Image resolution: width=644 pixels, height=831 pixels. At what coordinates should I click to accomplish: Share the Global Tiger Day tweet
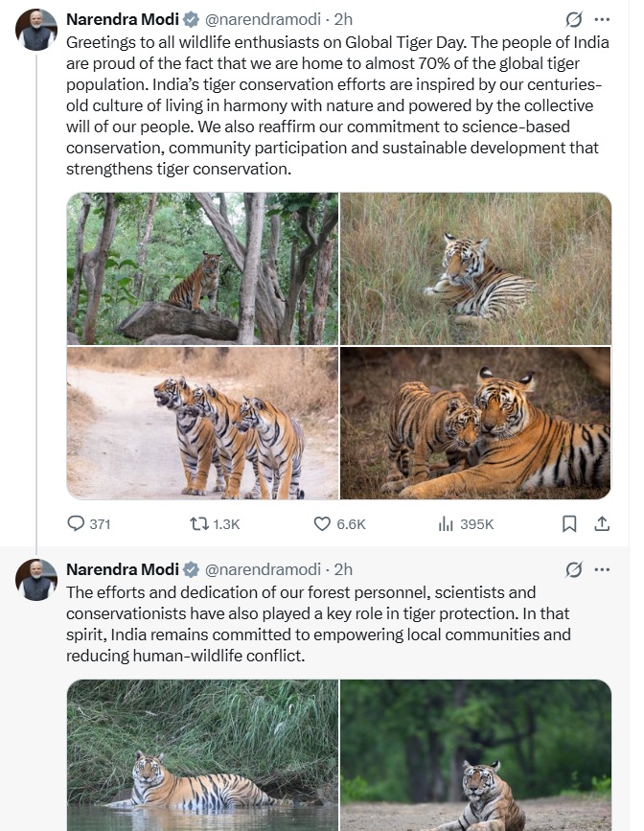coord(602,524)
